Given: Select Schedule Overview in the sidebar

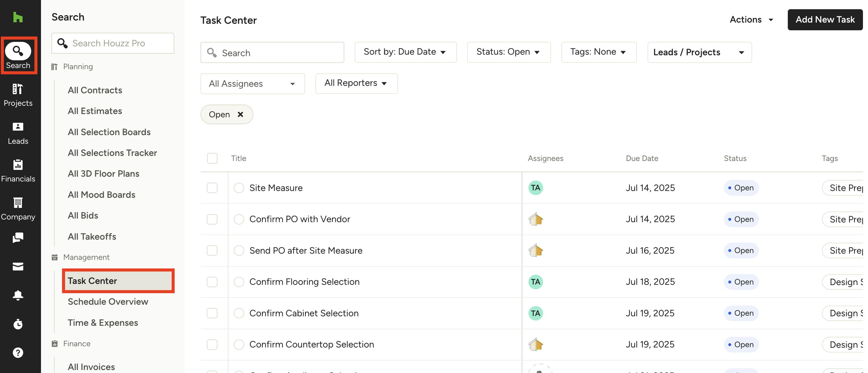Looking at the screenshot, I should [x=108, y=301].
